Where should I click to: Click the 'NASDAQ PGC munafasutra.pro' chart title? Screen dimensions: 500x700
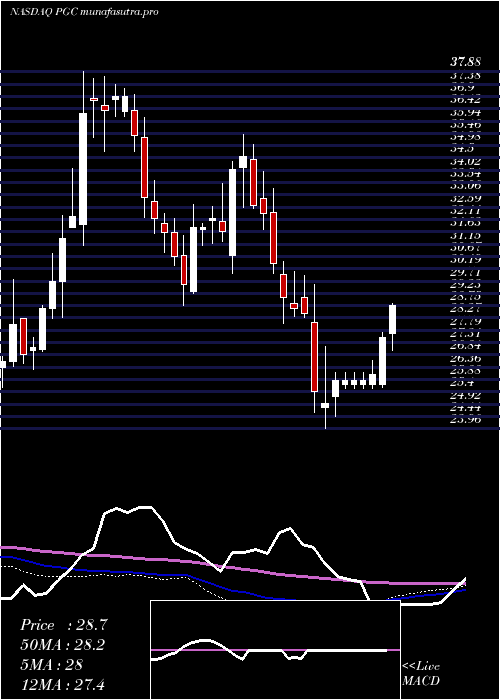coord(84,12)
